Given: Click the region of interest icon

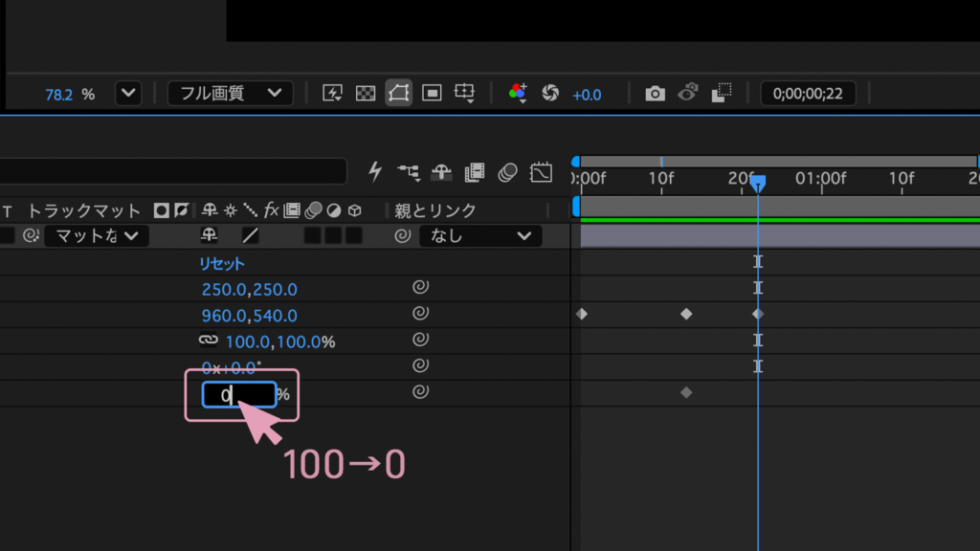Looking at the screenshot, I should (432, 94).
